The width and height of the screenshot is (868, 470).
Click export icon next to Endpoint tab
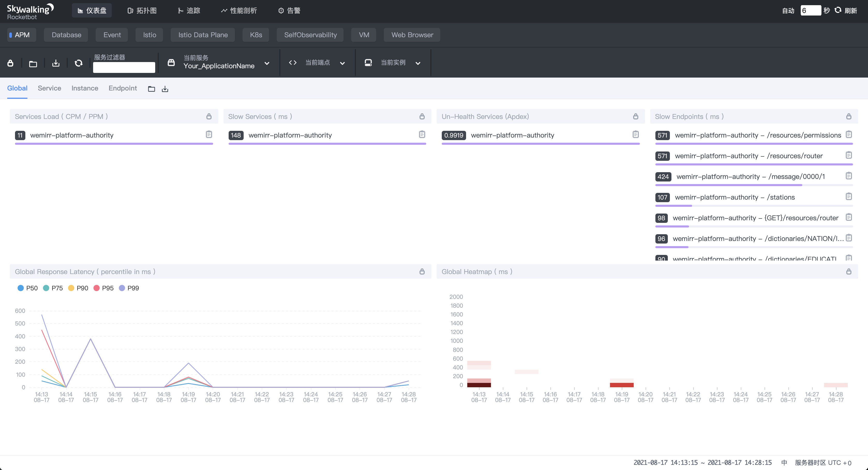coord(165,89)
